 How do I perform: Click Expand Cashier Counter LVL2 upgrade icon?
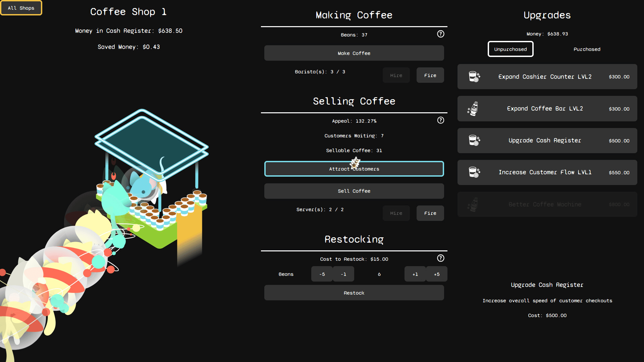pyautogui.click(x=474, y=77)
